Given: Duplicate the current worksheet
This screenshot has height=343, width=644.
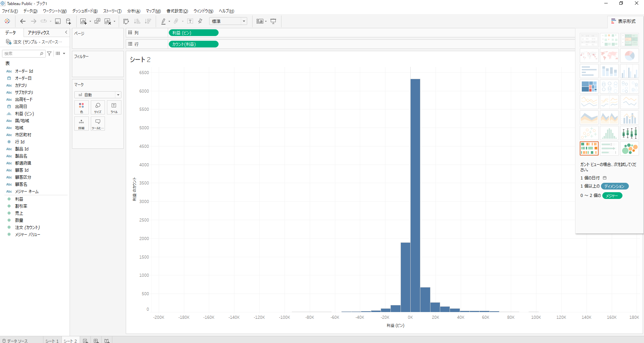Looking at the screenshot, I should (97, 21).
